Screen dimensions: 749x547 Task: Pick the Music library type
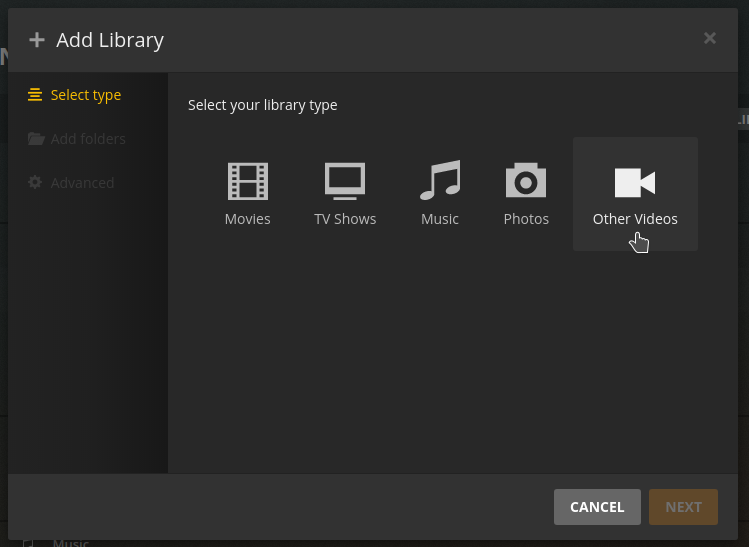pos(440,194)
